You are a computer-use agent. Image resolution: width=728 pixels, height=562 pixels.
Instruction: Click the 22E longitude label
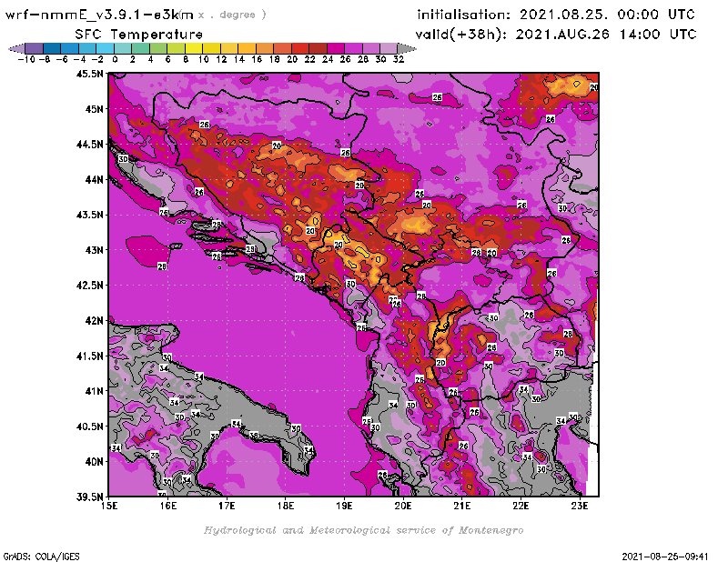click(521, 506)
